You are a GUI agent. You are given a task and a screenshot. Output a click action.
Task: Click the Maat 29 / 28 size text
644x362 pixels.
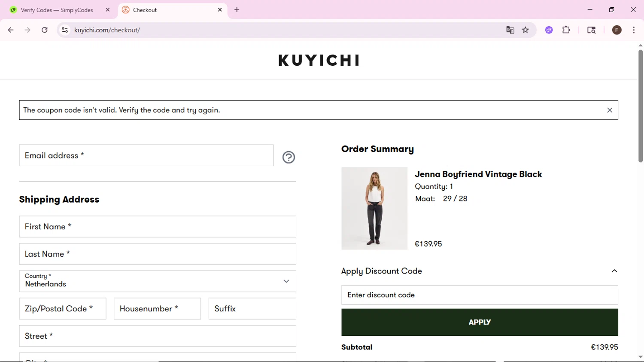click(441, 199)
